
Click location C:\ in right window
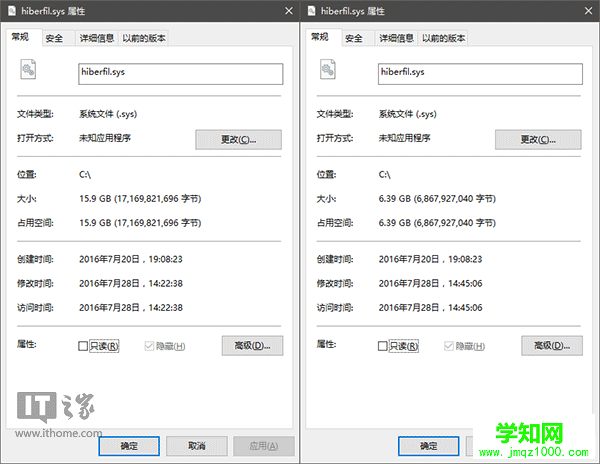click(385, 175)
